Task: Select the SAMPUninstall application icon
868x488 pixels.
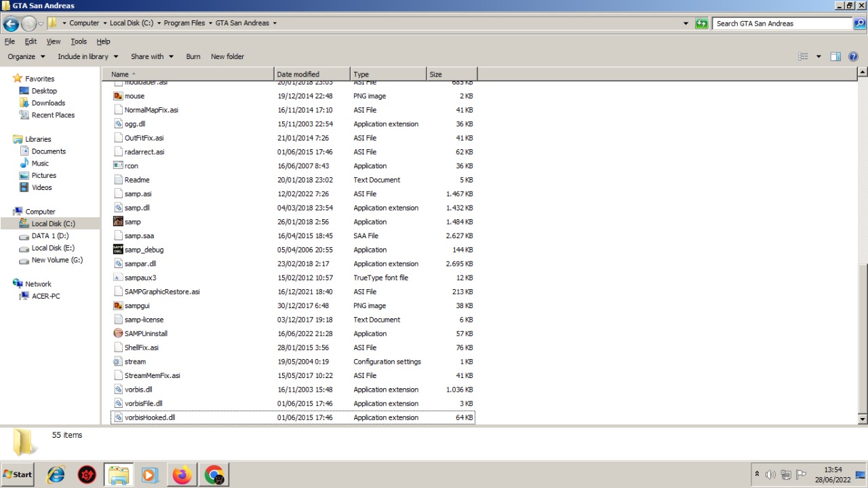Action: pos(118,333)
